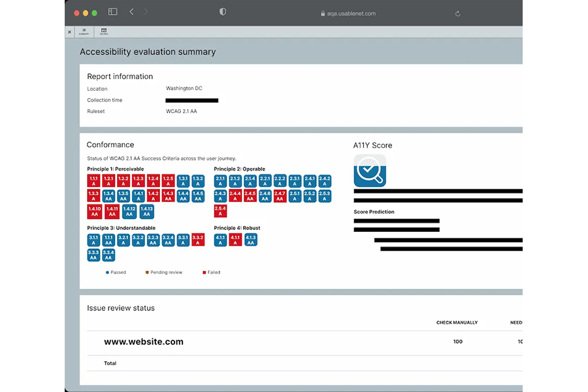Switch to the Summary tab

84,31
